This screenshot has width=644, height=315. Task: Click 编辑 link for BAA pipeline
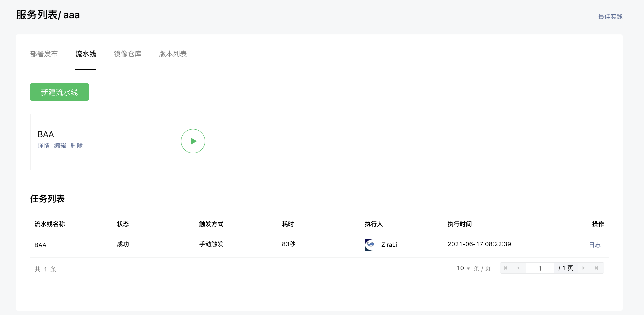click(60, 146)
